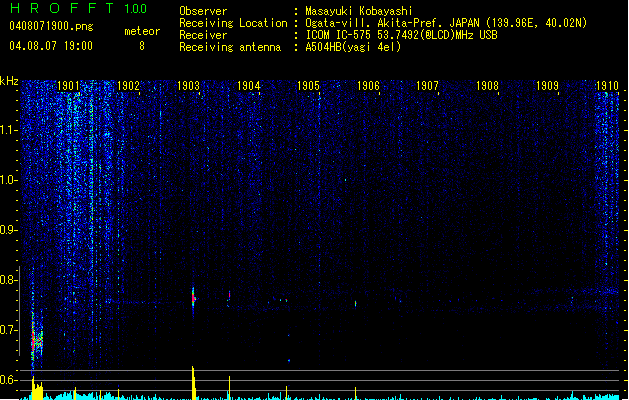Image resolution: width=629 pixels, height=400 pixels.
Task: Click the 0.7 kHz frequency label
Action: 8,330
